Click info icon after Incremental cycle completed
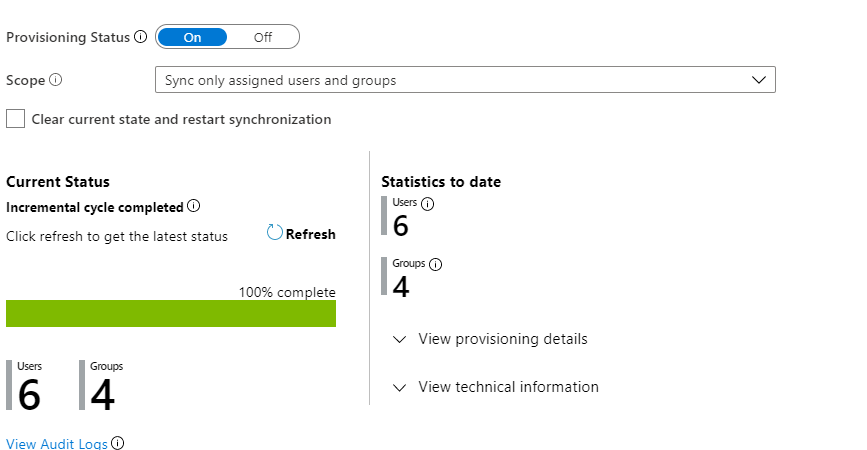Screen dimensions: 867x450 194,207
